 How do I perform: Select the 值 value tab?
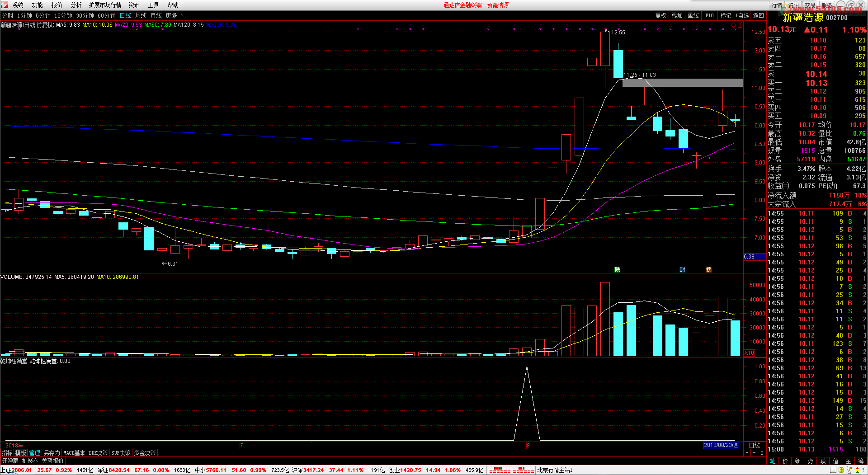click(x=835, y=461)
